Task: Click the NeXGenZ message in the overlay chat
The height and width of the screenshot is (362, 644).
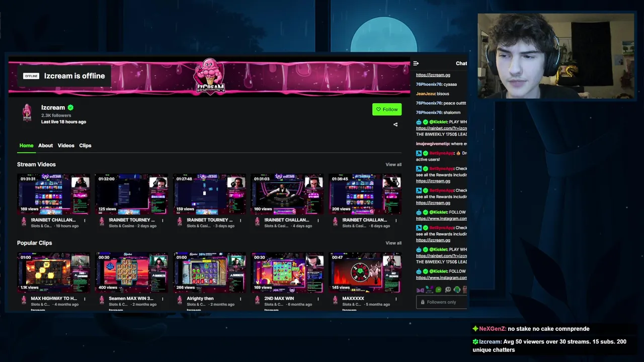Action: [x=531, y=329]
